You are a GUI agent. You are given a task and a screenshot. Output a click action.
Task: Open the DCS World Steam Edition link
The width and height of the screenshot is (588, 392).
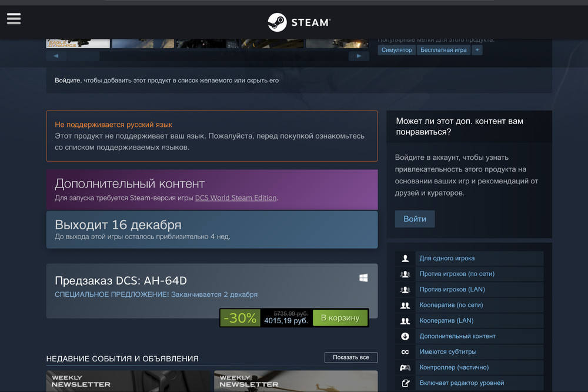click(x=236, y=197)
